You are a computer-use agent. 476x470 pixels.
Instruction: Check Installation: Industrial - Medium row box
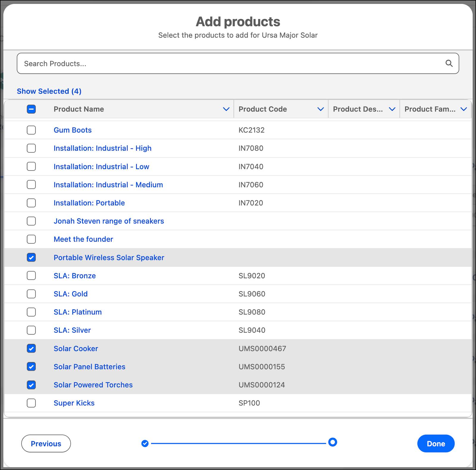click(x=31, y=185)
